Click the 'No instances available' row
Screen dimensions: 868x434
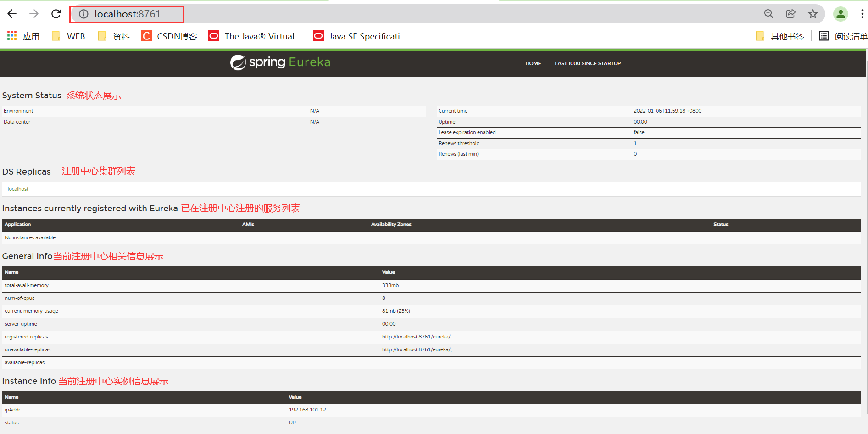[431, 237]
